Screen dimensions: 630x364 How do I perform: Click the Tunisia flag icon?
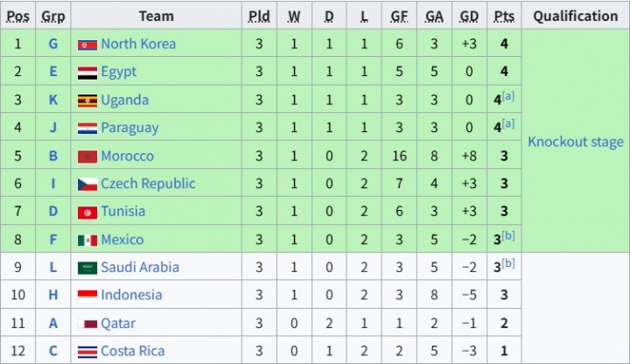[87, 212]
